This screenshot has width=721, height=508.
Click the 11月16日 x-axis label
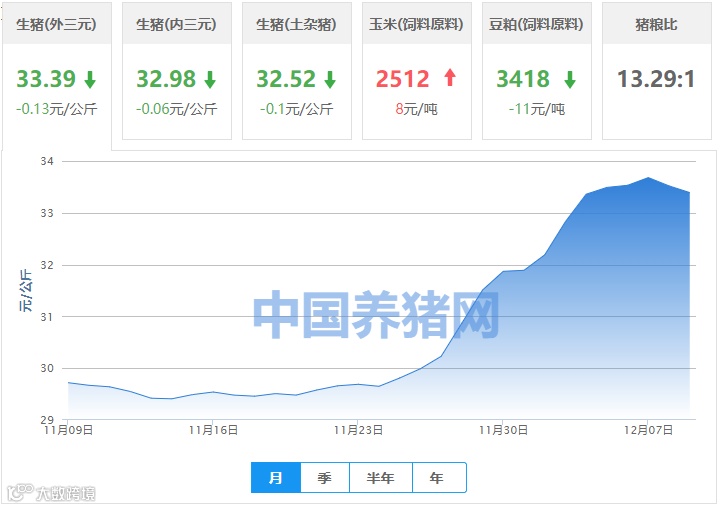point(213,430)
